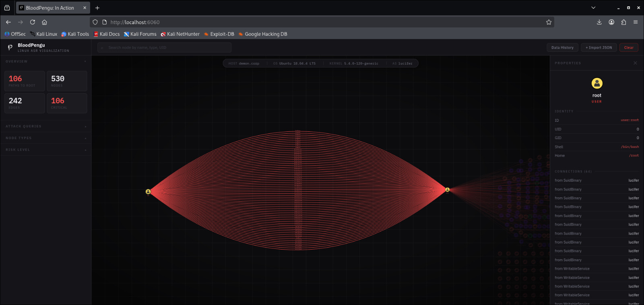644x305 pixels.
Task: Switch to BloodPengu: In Action tab
Action: tap(50, 8)
